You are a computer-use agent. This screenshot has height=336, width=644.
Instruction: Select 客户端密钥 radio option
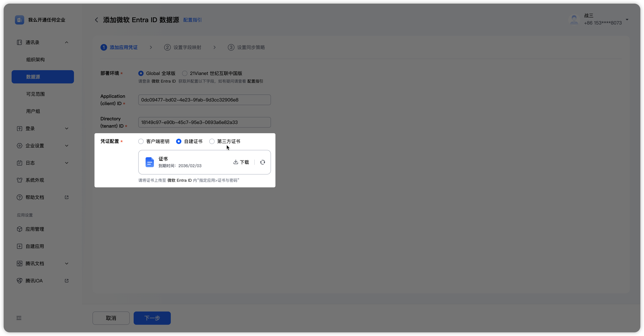141,142
